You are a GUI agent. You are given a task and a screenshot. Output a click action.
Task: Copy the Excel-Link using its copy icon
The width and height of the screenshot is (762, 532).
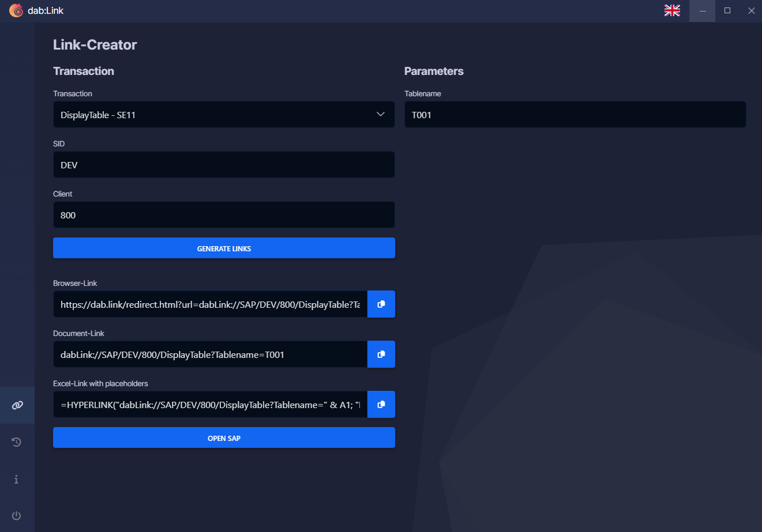pyautogui.click(x=381, y=404)
